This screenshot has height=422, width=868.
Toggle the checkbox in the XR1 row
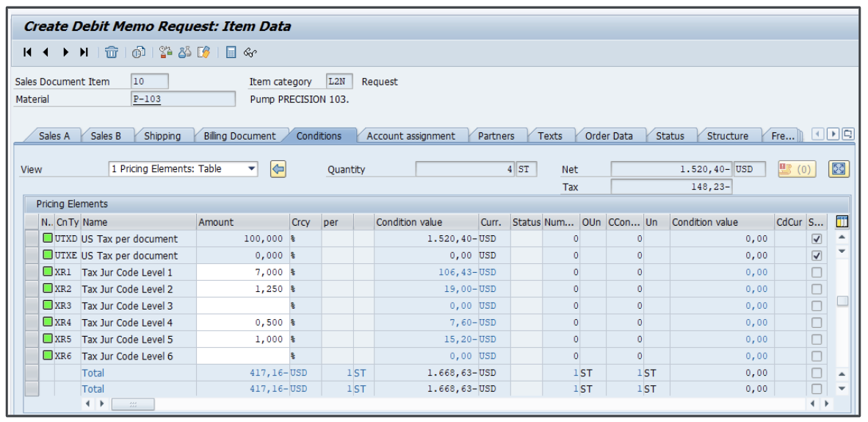point(817,273)
